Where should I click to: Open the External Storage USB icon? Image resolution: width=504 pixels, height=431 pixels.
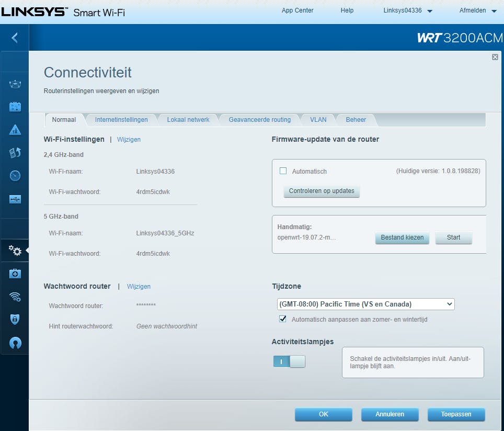point(15,199)
